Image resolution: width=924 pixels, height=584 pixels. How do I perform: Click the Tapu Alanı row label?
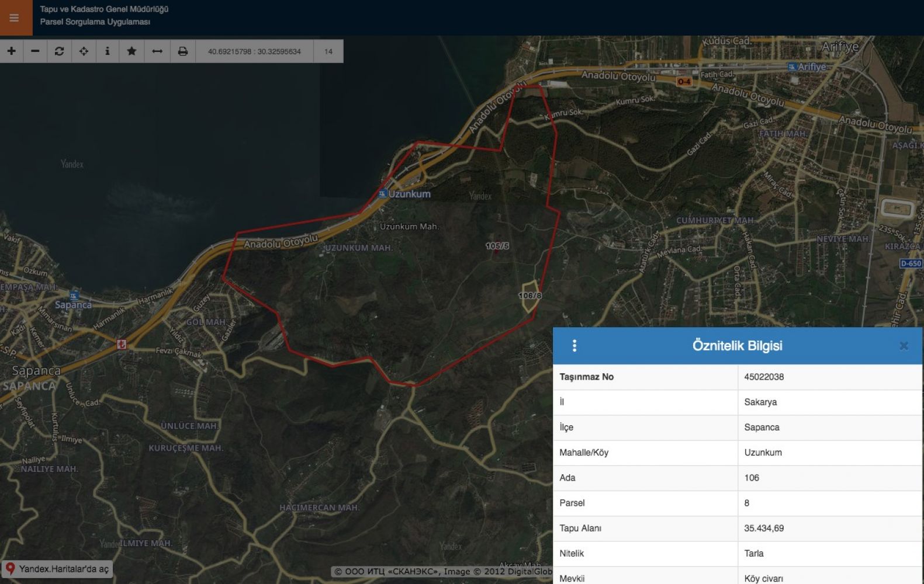[x=580, y=528]
